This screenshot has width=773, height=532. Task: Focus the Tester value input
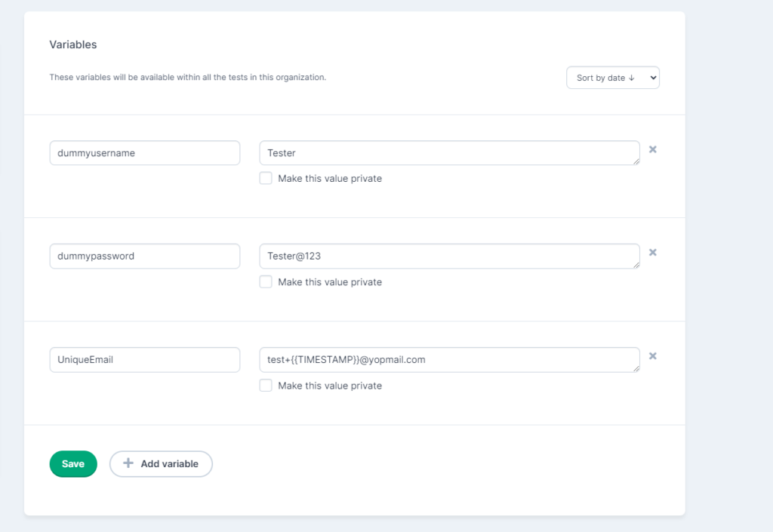449,152
